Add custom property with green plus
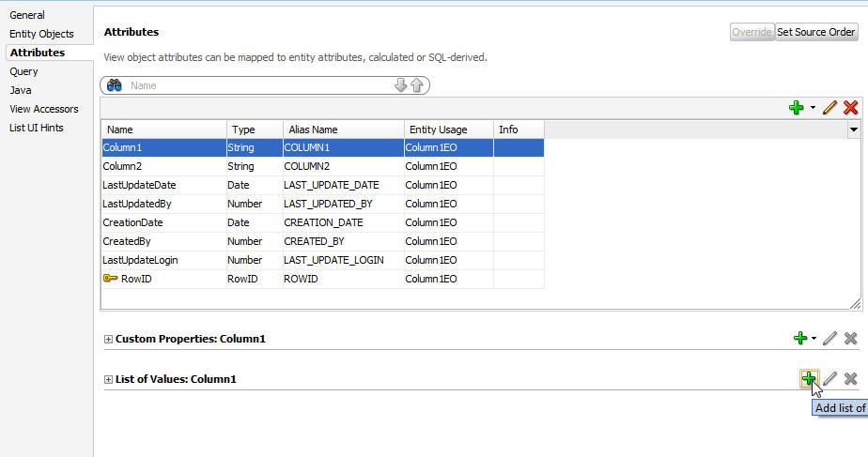This screenshot has width=868, height=457. (800, 338)
